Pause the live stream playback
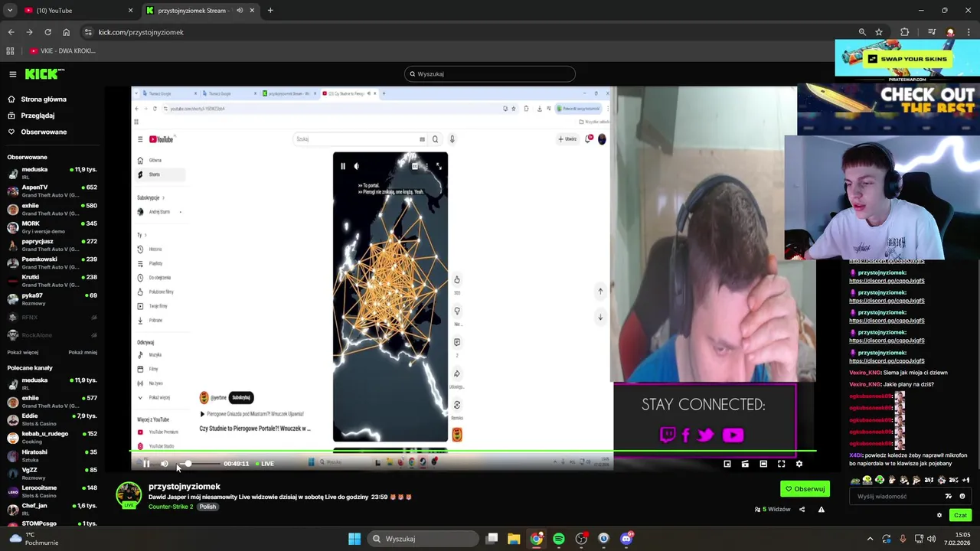 146,463
